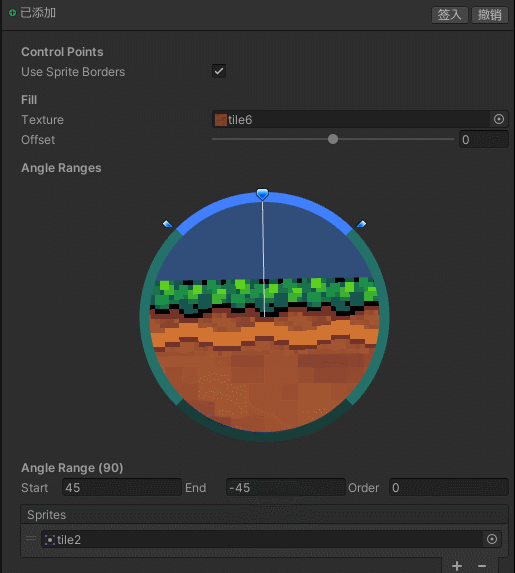Click the Offset value field
Screen dimensions: 515x573
[x=484, y=139]
